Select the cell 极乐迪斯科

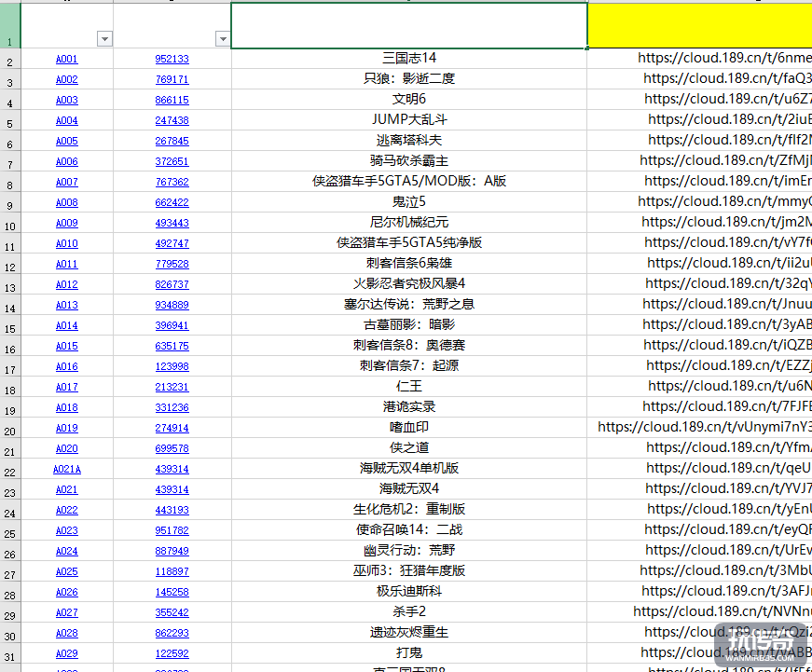click(x=409, y=591)
